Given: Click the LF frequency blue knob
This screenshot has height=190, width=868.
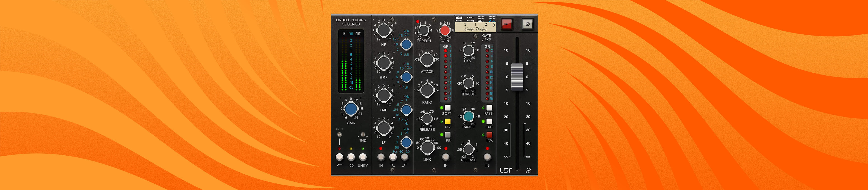Looking at the screenshot, I should click(406, 142).
